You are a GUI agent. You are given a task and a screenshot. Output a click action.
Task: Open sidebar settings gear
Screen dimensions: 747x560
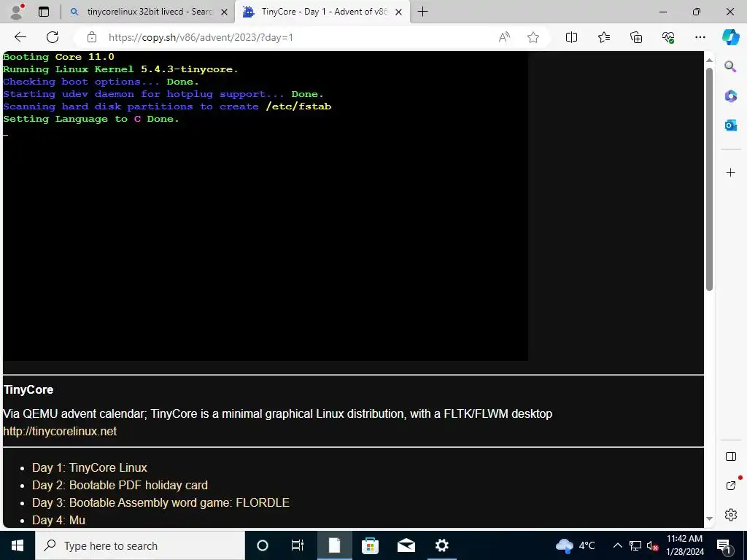pyautogui.click(x=730, y=515)
